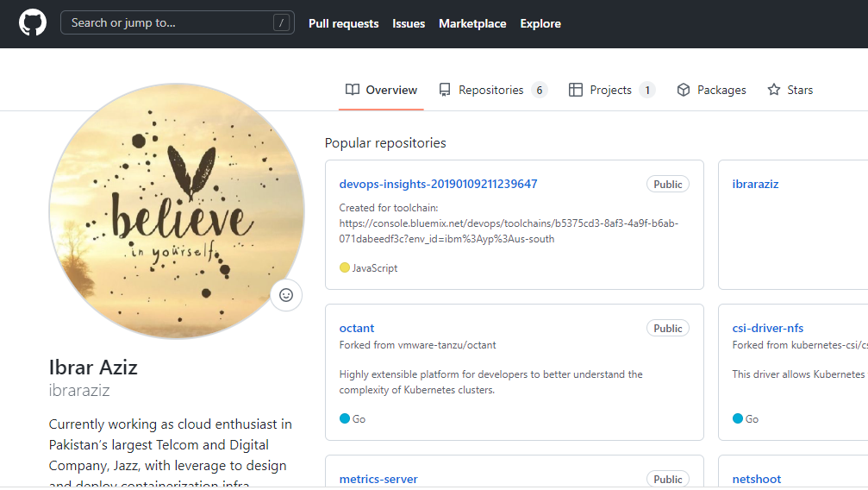Click the Highly extensible platform description
Viewport: 868px width, 490px height.
(x=491, y=382)
